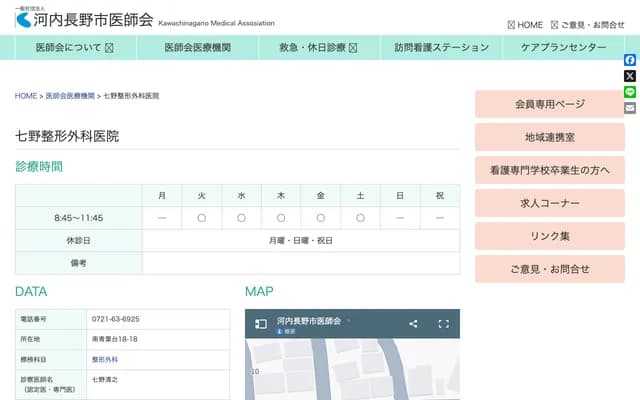Click the map share icon

click(413, 324)
